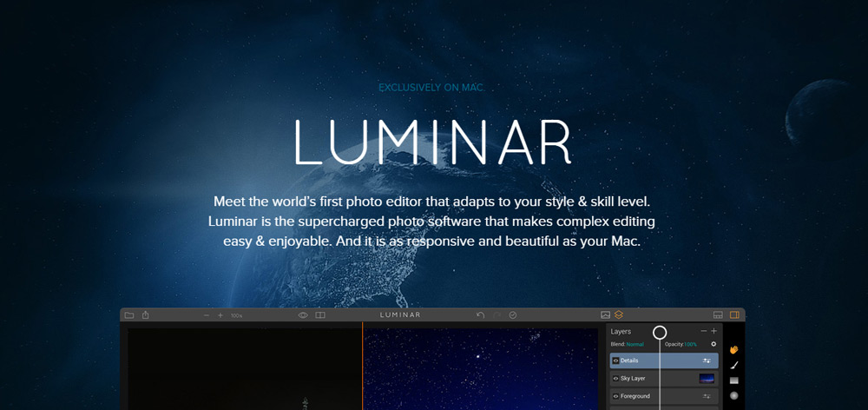The image size is (868, 410).
Task: Click the orange before/after divider line
Action: coord(363,366)
